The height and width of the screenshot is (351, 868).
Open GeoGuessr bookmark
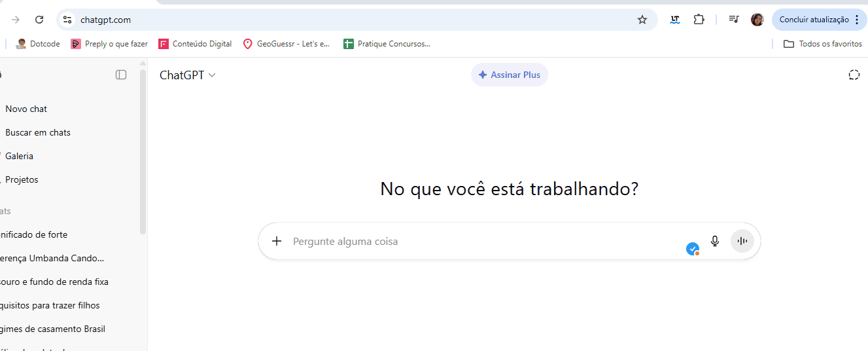coord(286,44)
